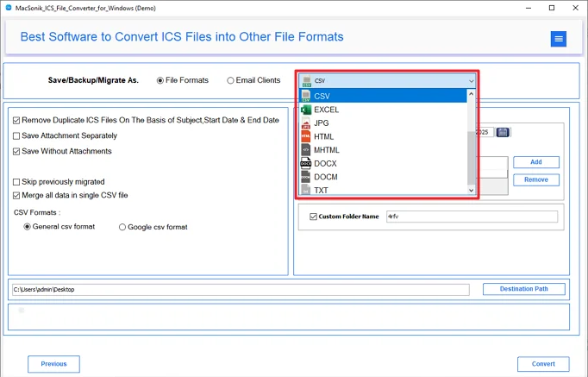Screen dimensions: 588x377
Task: Click the Destination Path button
Action: point(524,289)
